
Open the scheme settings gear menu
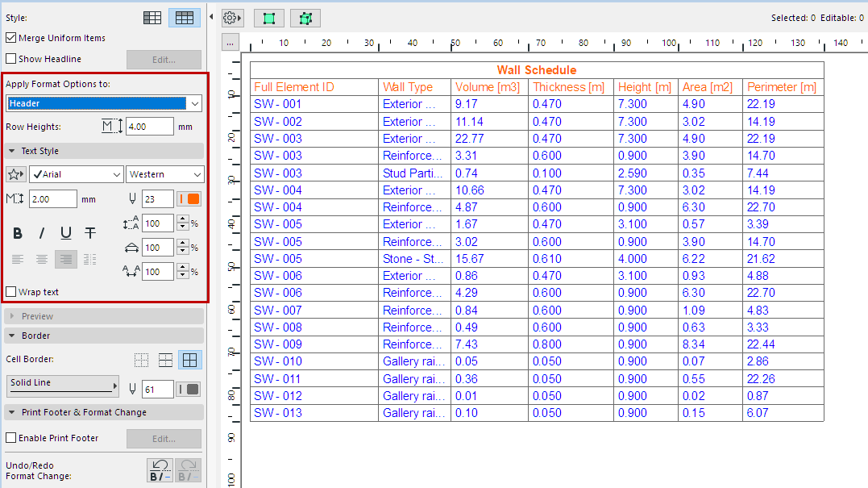coord(231,18)
